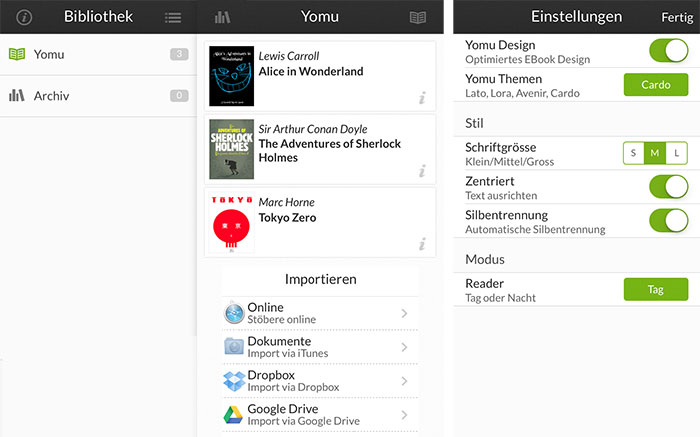The width and height of the screenshot is (700, 437).
Task: Click the Cardo theme button
Action: 656,85
